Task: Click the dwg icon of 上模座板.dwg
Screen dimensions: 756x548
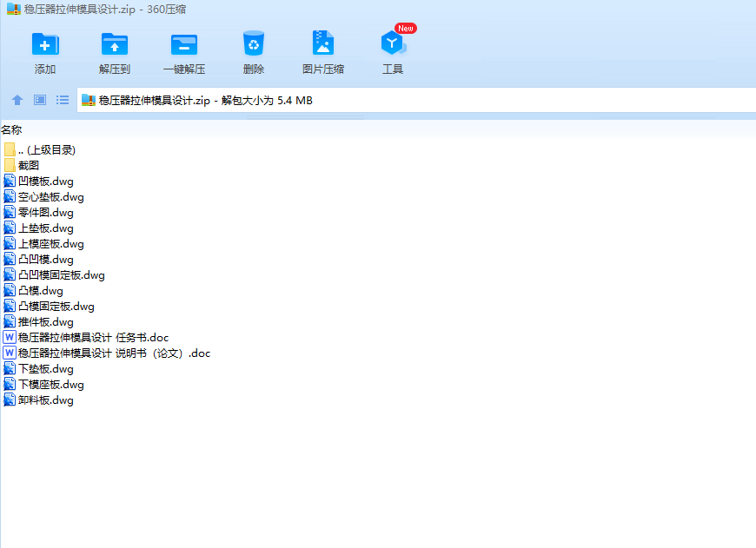Action: [10, 244]
